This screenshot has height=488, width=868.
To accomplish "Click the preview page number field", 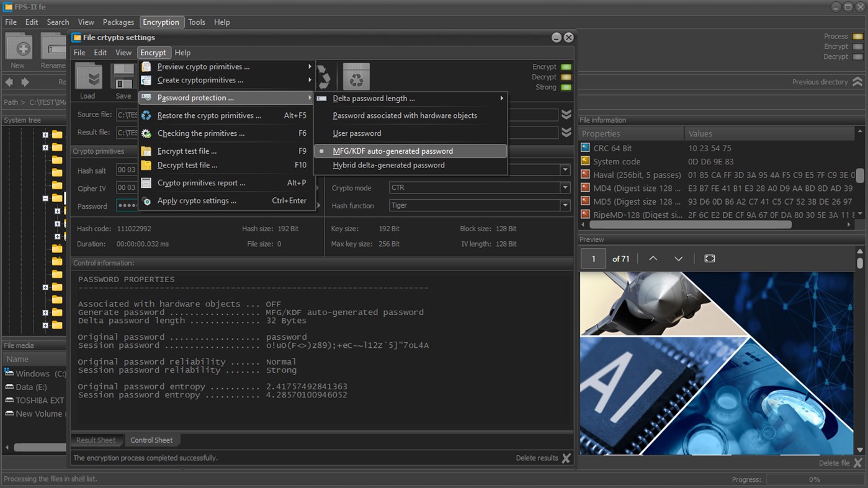I will click(x=593, y=259).
